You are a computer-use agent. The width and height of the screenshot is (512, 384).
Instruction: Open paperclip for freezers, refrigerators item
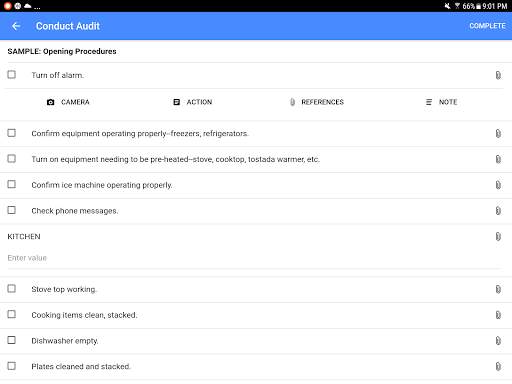pos(498,134)
